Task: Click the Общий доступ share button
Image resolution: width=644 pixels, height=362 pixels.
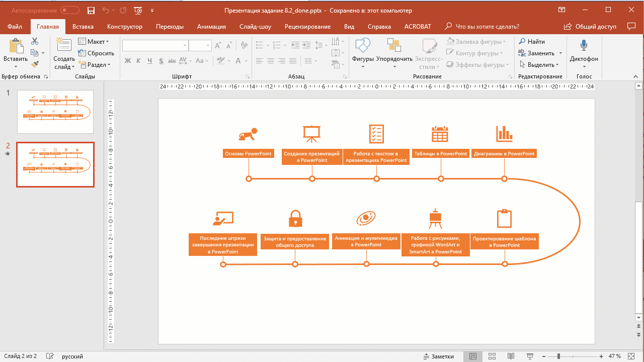Action: pos(590,27)
